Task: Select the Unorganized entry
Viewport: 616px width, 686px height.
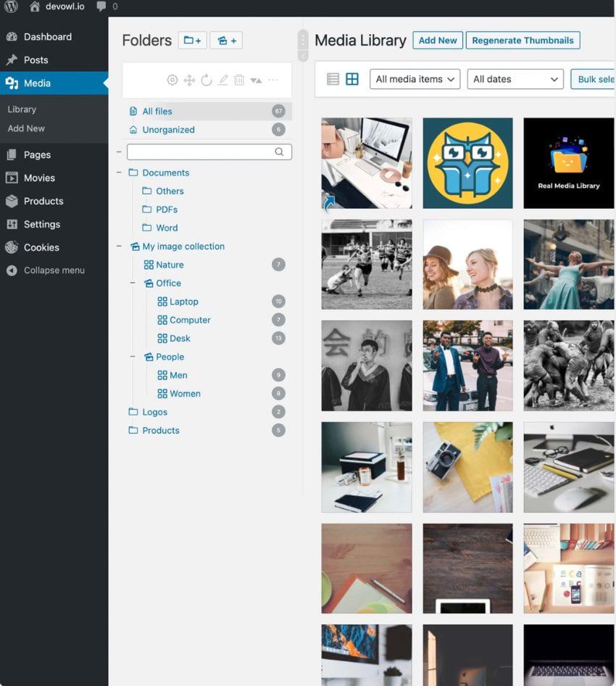Action: 207,130
